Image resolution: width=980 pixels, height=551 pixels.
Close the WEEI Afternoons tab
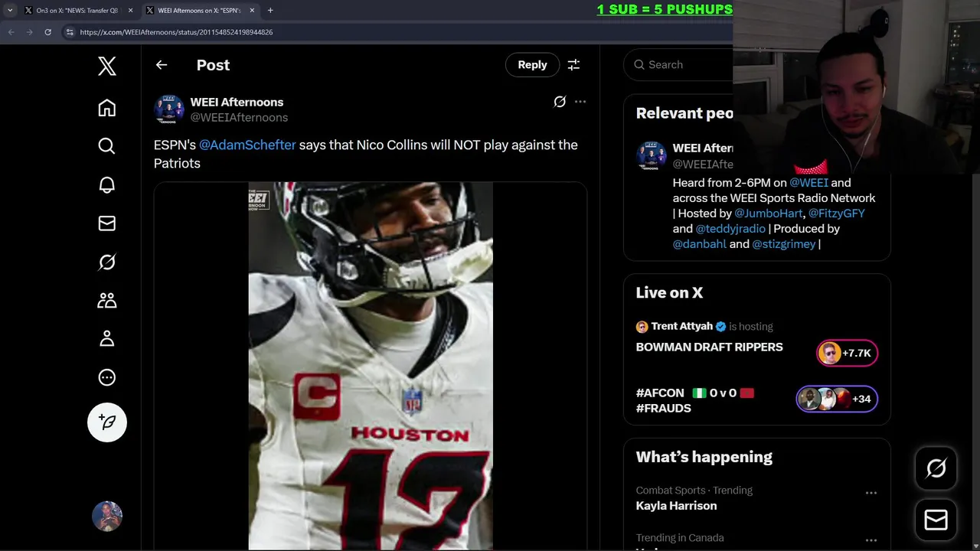point(252,11)
